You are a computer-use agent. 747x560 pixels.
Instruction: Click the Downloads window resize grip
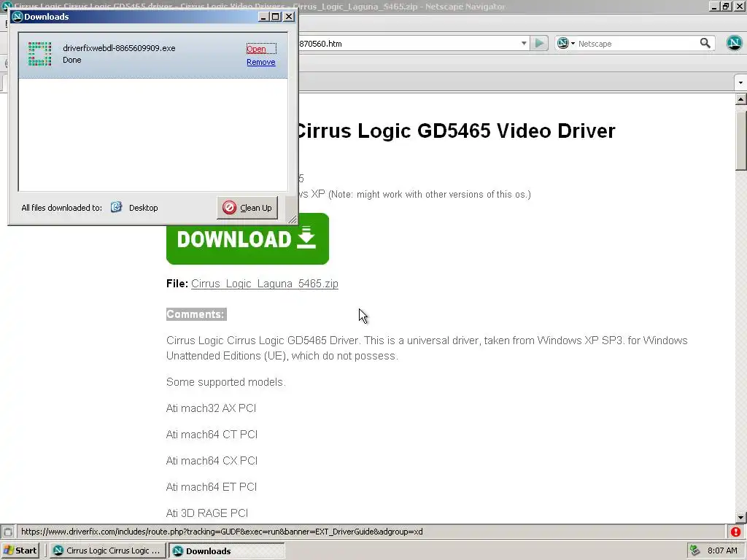[x=292, y=219]
